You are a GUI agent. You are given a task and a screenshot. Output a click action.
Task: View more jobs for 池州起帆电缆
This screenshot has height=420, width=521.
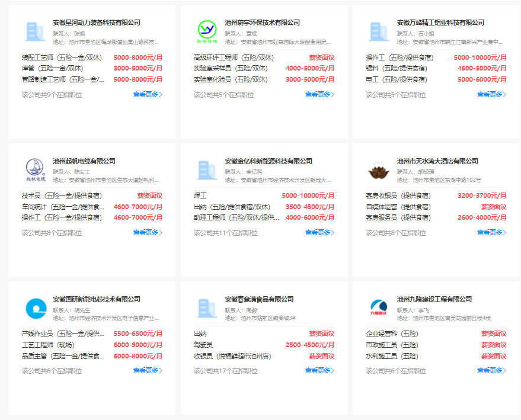pyautogui.click(x=148, y=232)
